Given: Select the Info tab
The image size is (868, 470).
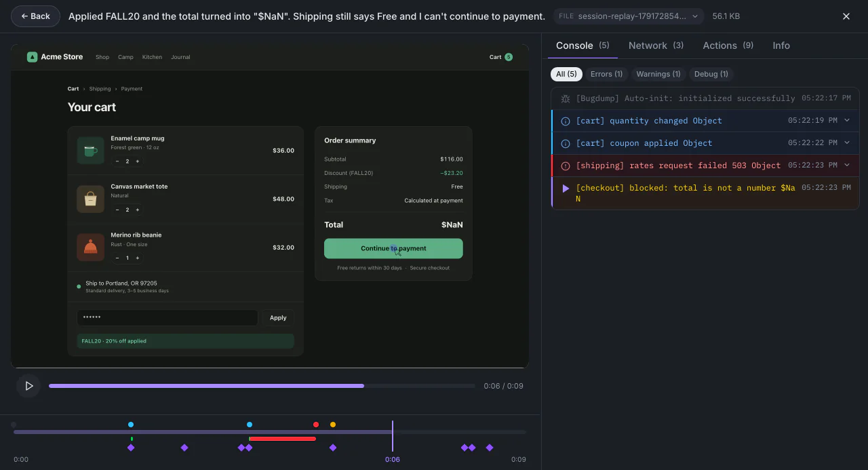Looking at the screenshot, I should [x=781, y=45].
